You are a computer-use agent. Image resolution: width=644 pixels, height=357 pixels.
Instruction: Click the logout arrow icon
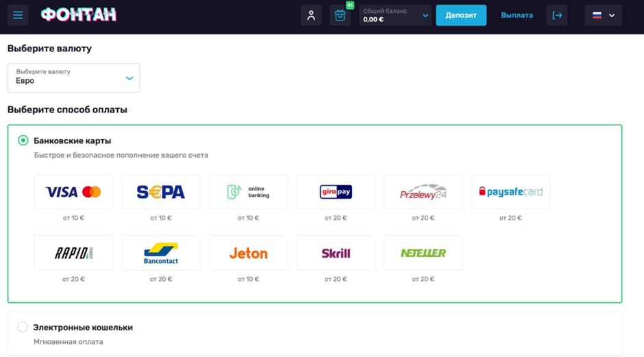557,15
